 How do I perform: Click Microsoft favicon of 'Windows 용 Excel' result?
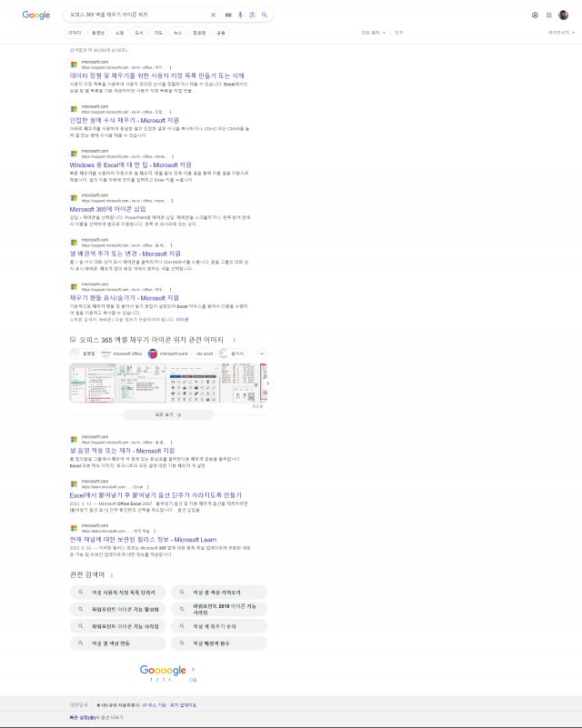coord(74,154)
